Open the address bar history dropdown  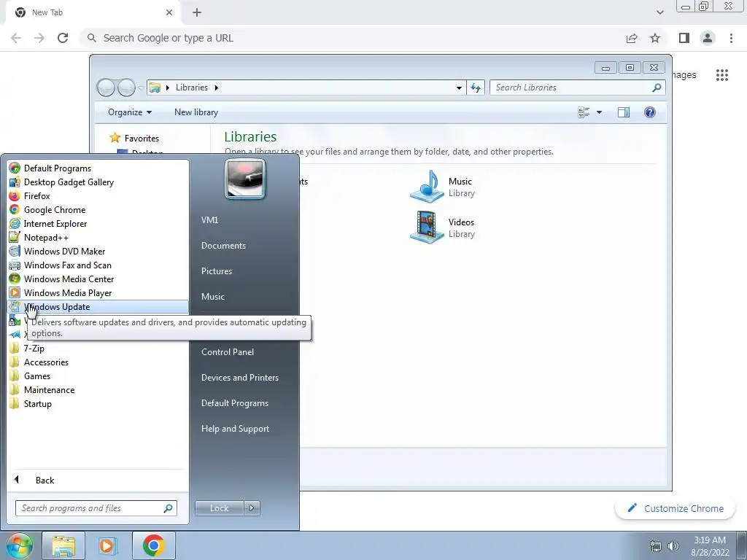pyautogui.click(x=459, y=87)
